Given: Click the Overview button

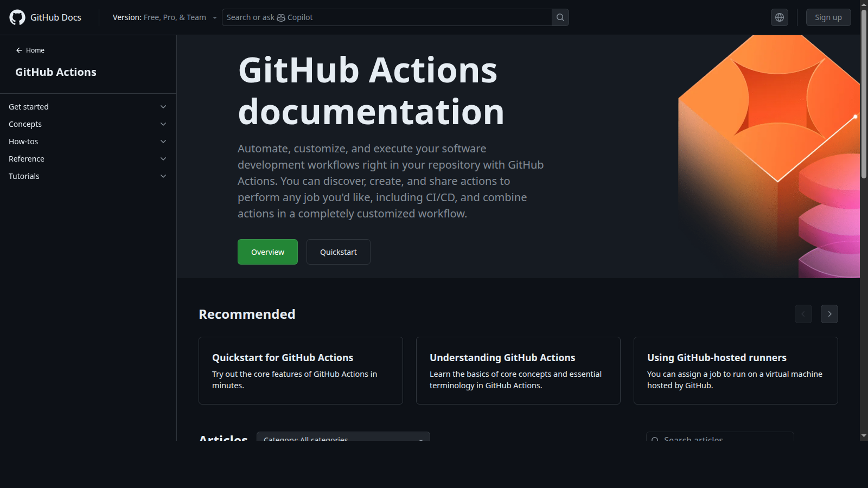Looking at the screenshot, I should pyautogui.click(x=267, y=252).
